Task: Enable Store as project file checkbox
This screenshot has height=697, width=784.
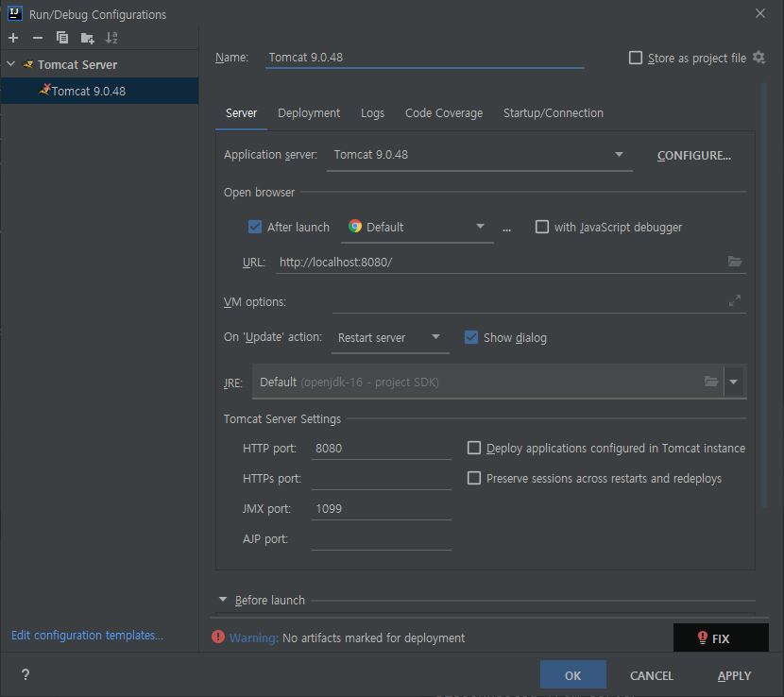Action: pyautogui.click(x=636, y=58)
